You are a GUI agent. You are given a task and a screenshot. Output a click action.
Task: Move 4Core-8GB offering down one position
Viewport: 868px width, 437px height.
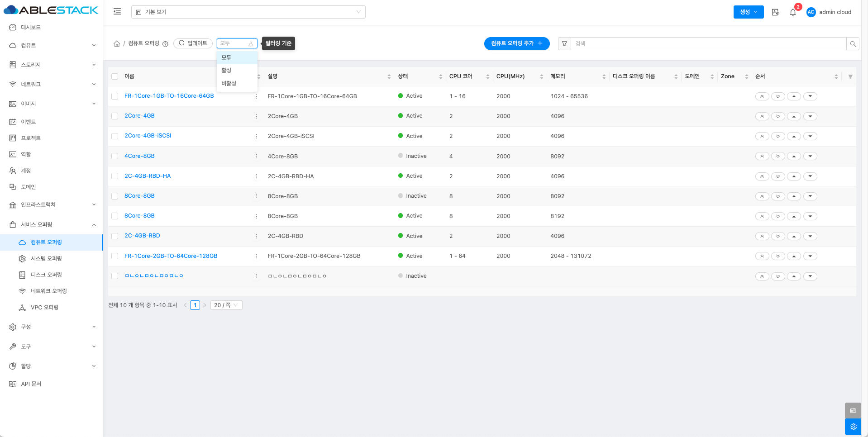[x=810, y=156]
